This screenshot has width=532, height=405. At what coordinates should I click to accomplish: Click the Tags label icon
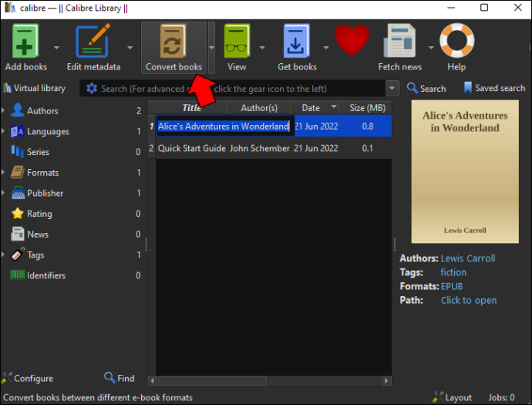pyautogui.click(x=17, y=255)
